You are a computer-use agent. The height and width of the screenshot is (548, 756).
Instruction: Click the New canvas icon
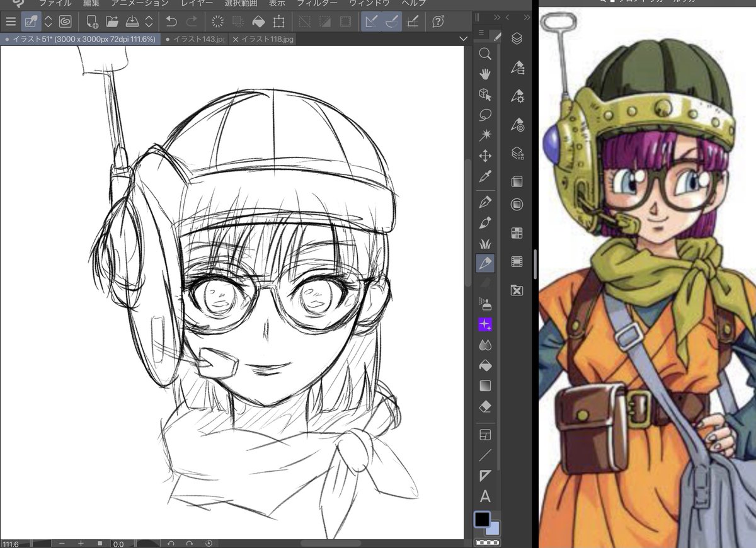coord(93,21)
